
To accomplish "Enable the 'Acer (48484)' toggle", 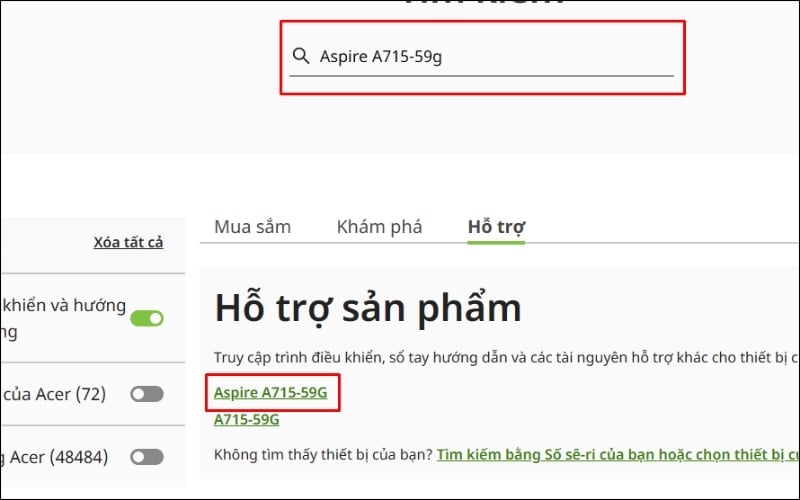I will click(x=147, y=457).
